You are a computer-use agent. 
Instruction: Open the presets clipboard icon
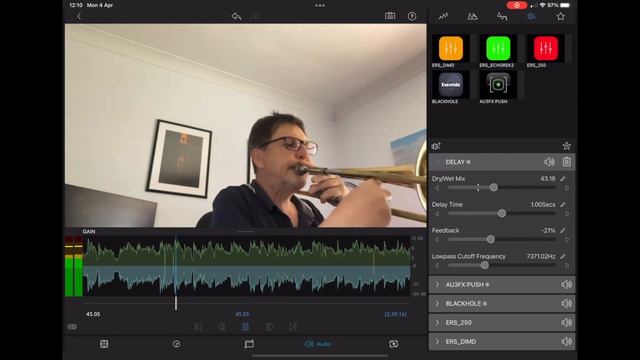click(390, 16)
